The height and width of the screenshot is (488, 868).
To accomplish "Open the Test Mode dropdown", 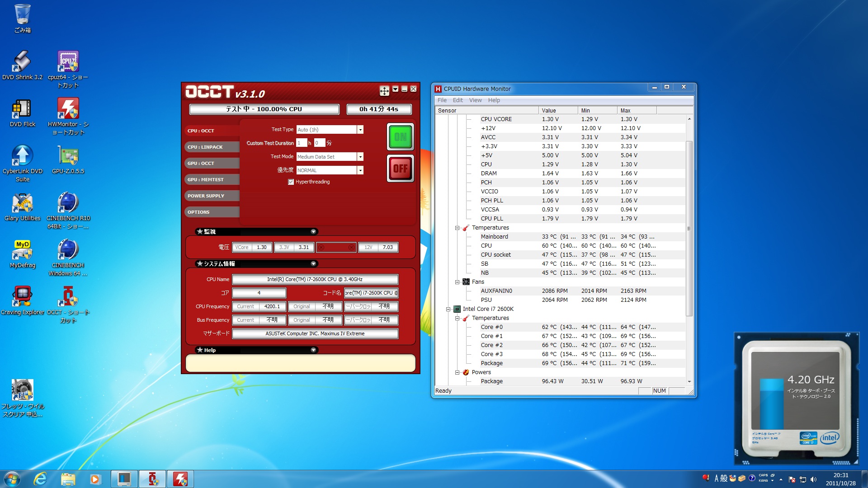I will (x=360, y=157).
